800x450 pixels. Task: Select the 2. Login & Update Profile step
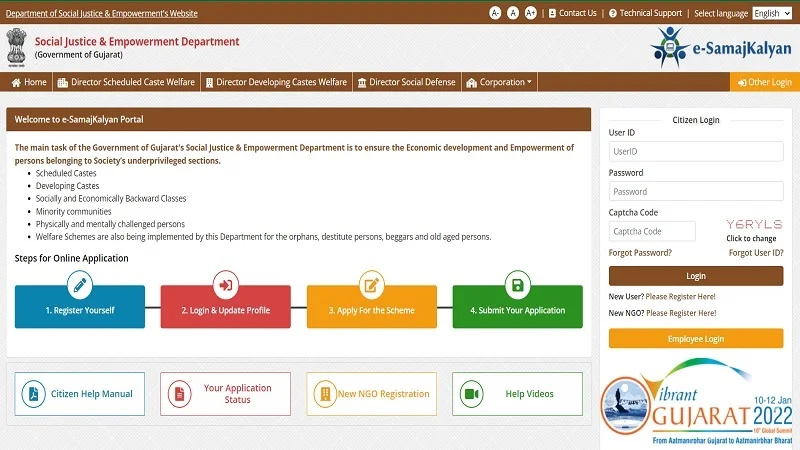(226, 307)
